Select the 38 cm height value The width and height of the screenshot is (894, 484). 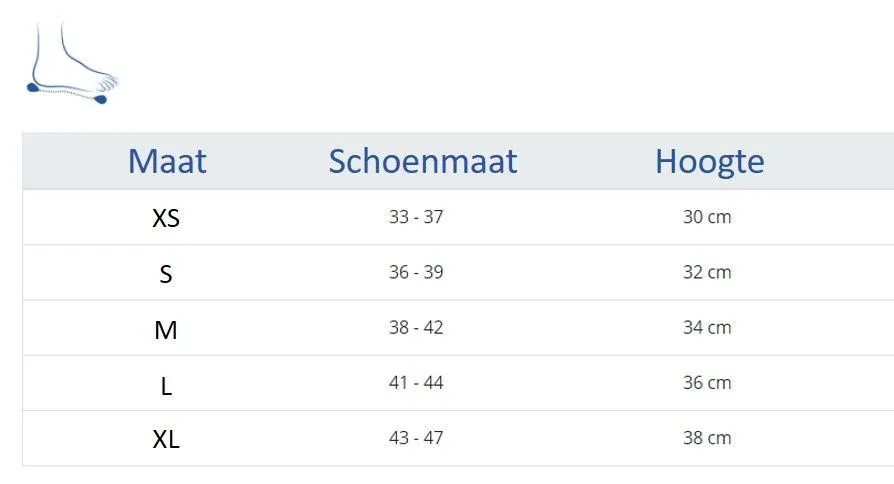click(x=707, y=438)
